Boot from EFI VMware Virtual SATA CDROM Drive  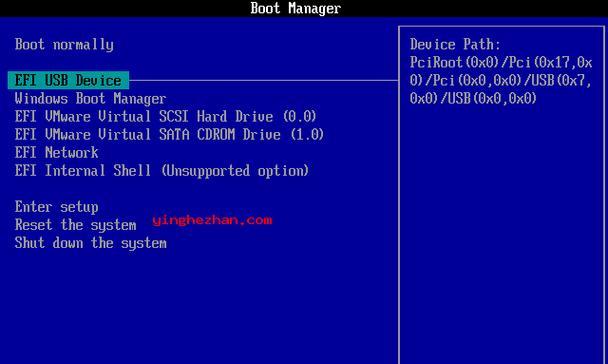pyautogui.click(x=169, y=135)
